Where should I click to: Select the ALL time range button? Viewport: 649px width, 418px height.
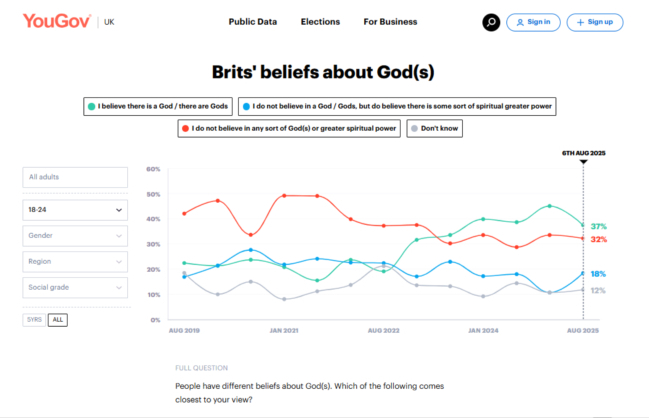point(58,320)
